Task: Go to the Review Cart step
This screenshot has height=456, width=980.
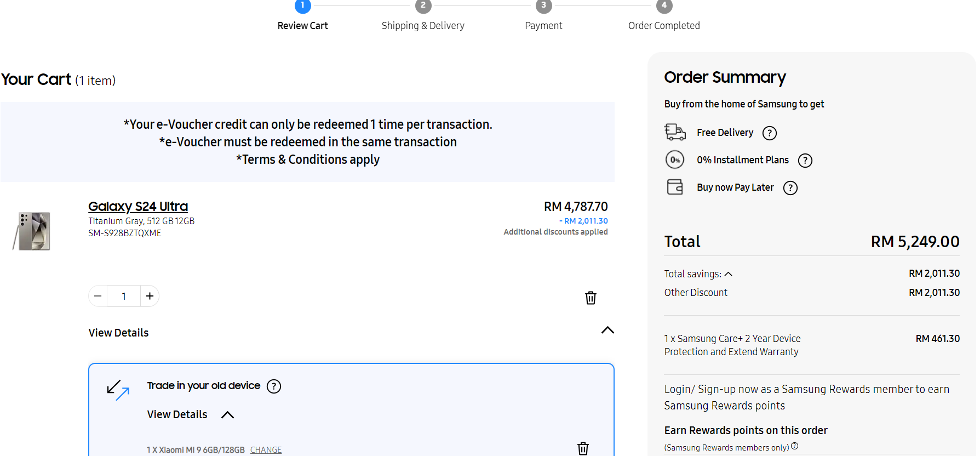Action: 302,26
